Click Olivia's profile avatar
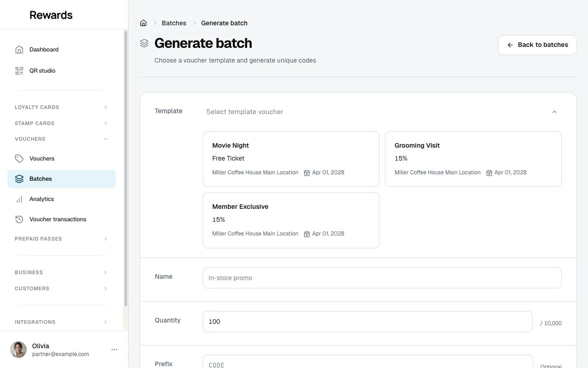 [18, 350]
